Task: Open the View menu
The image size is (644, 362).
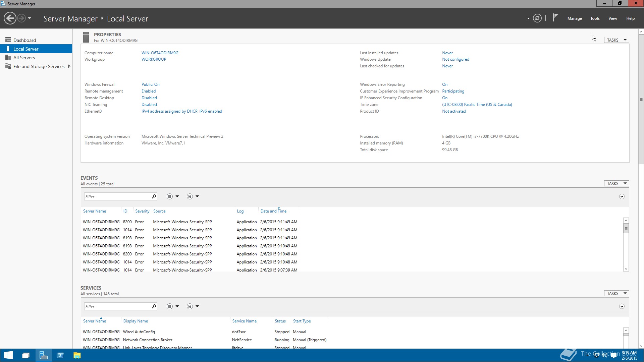Action: coord(612,18)
